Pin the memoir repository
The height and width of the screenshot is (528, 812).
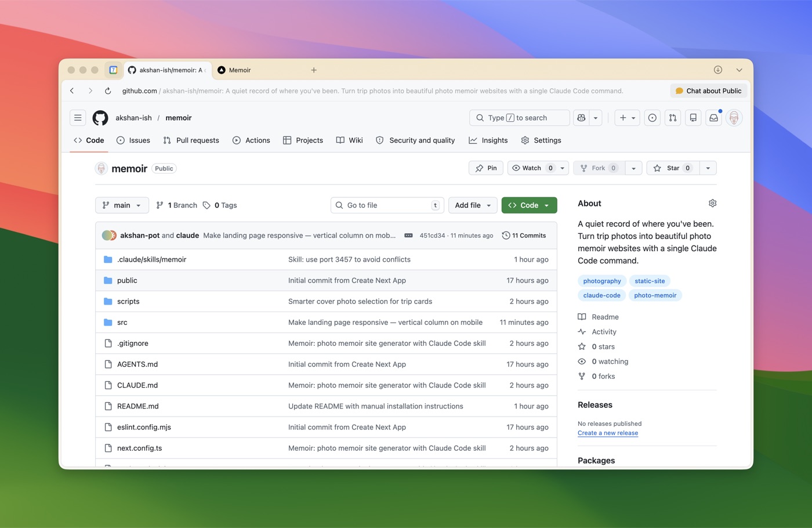pyautogui.click(x=485, y=168)
